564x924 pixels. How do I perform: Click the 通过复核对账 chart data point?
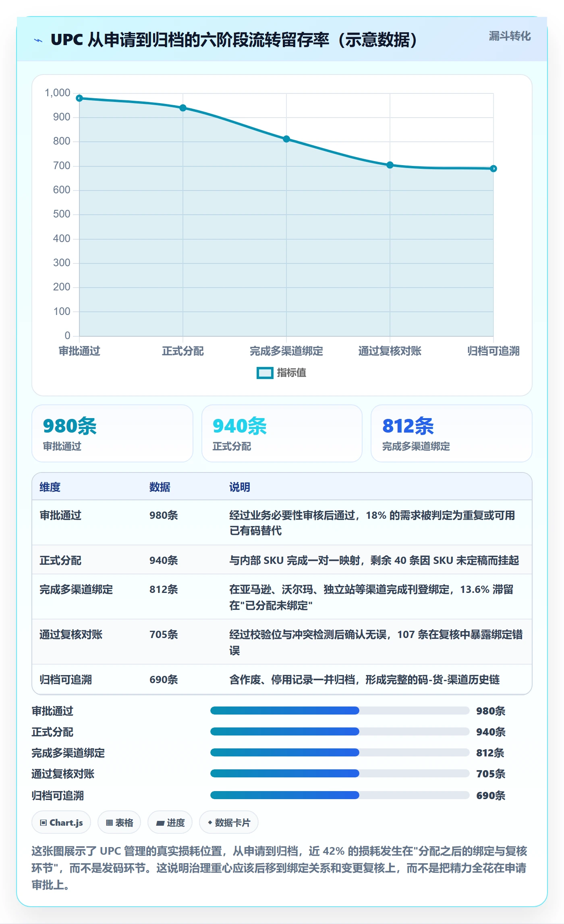[390, 165]
